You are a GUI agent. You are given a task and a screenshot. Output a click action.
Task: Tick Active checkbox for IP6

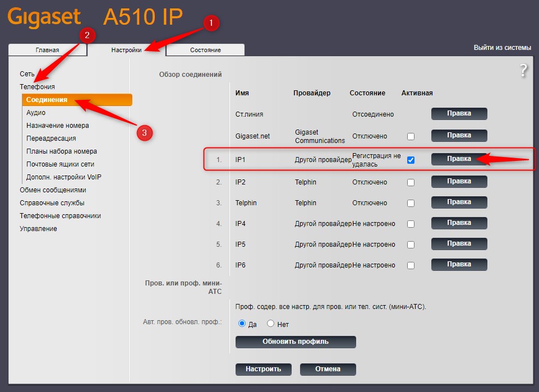(411, 265)
